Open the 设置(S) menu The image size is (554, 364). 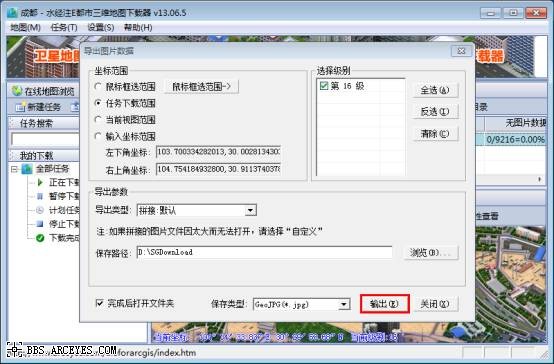click(x=101, y=28)
